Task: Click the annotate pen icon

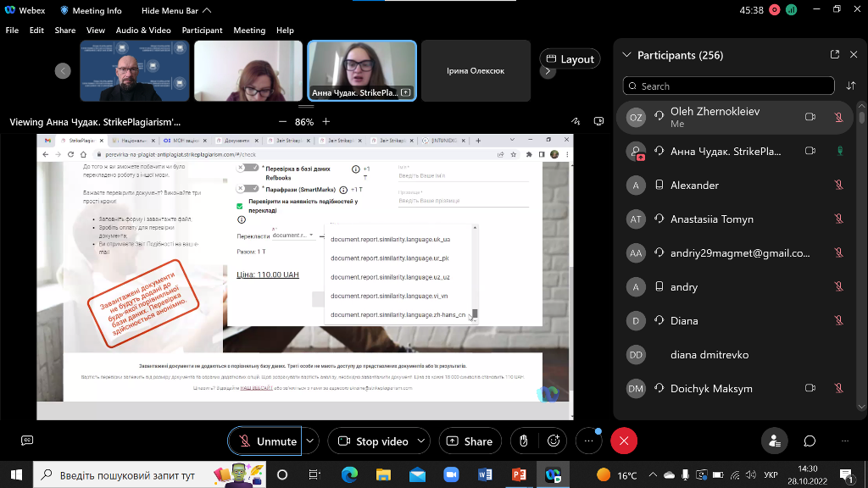Action: 576,121
